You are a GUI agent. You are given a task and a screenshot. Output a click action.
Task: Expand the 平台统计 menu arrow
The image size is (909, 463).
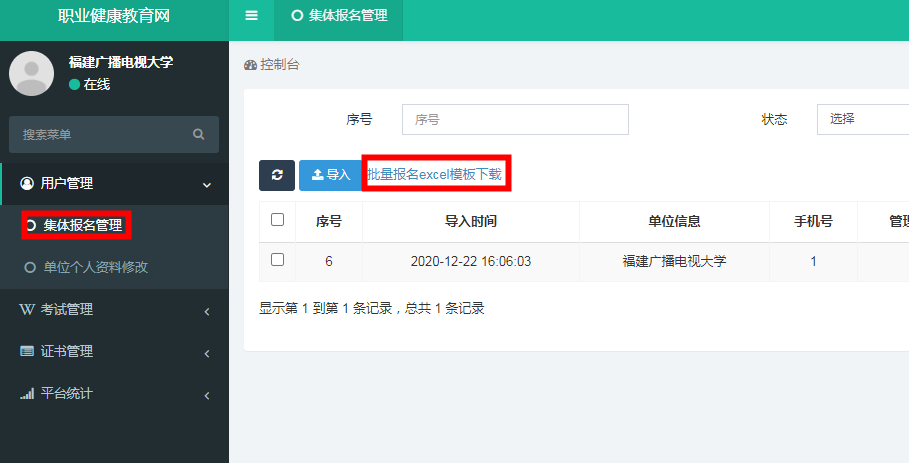tap(207, 395)
